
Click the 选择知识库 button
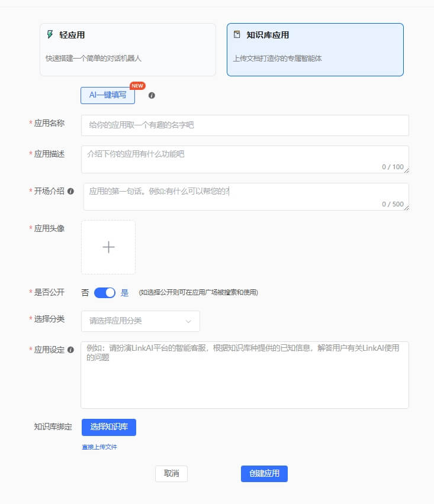109,427
